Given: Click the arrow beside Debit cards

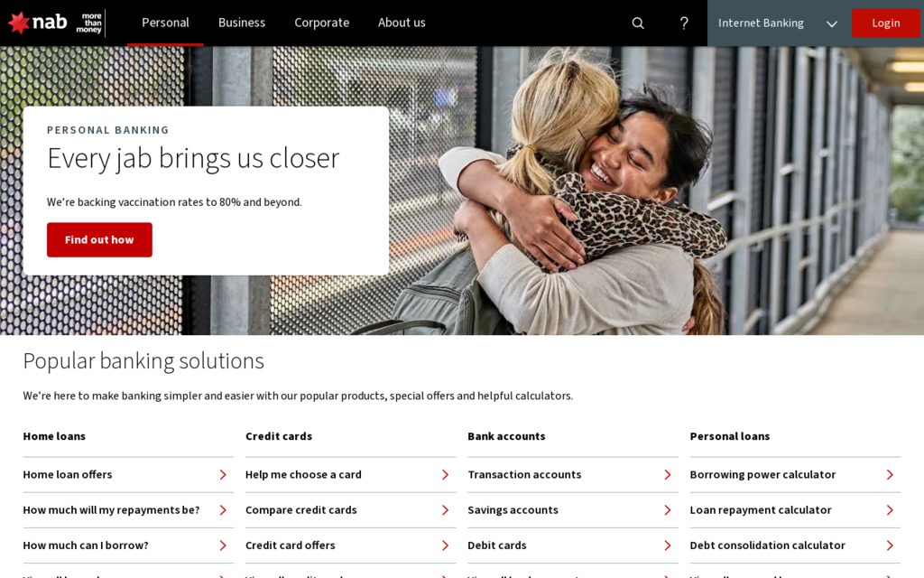Looking at the screenshot, I should (x=668, y=545).
